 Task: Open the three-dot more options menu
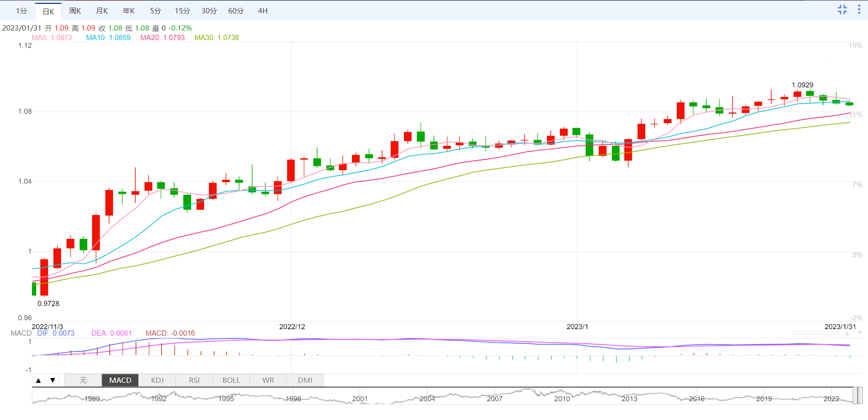click(859, 10)
